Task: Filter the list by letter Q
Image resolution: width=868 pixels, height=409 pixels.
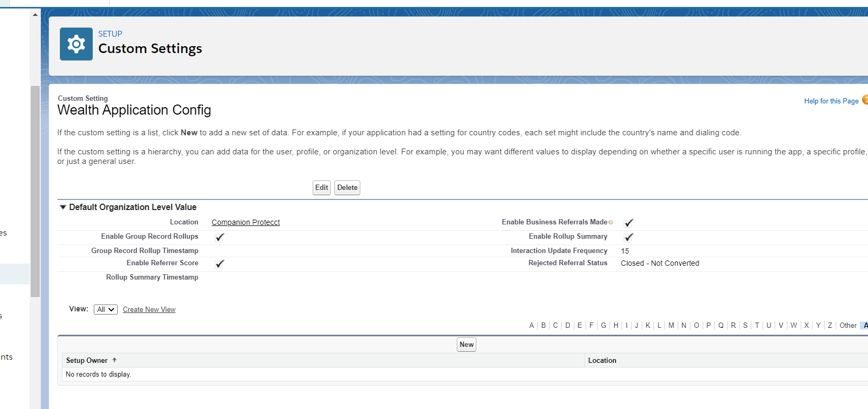Action: [721, 325]
